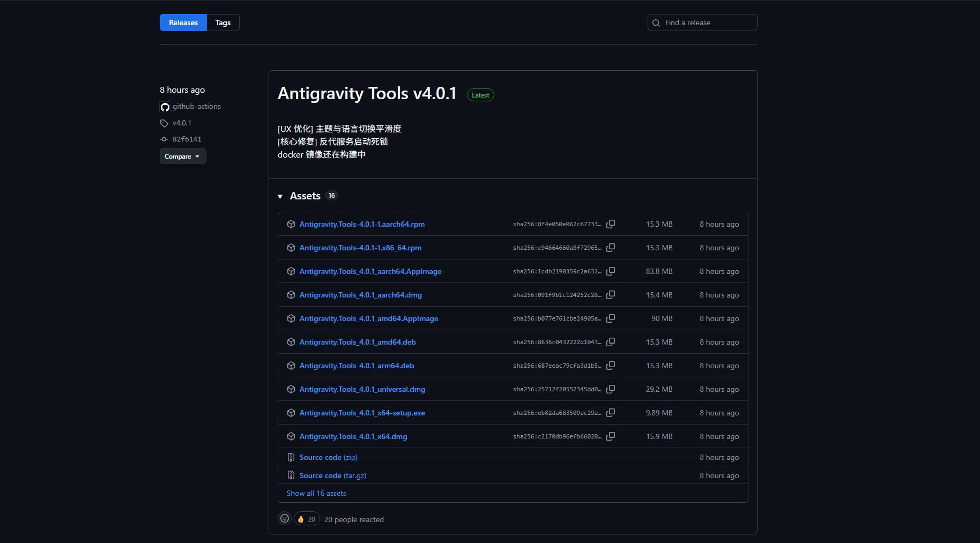
Task: Open the github-actions avatar icon
Action: click(165, 107)
